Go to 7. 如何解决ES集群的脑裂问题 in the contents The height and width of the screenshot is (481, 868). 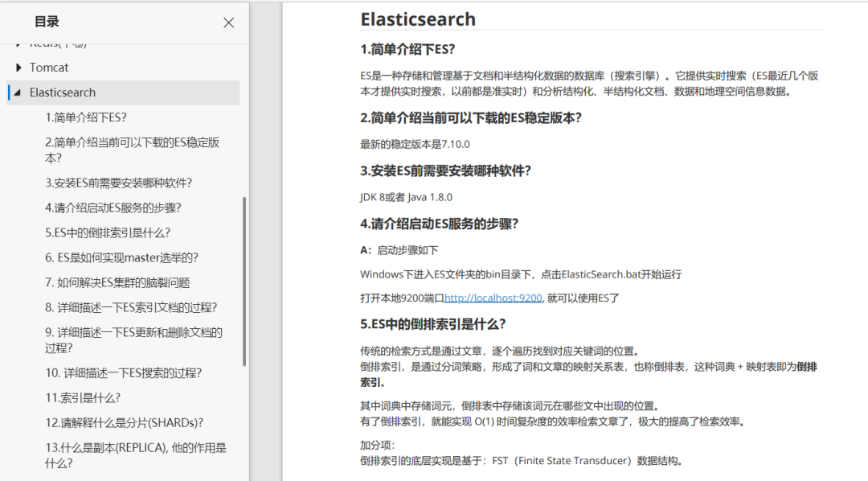pos(117,282)
